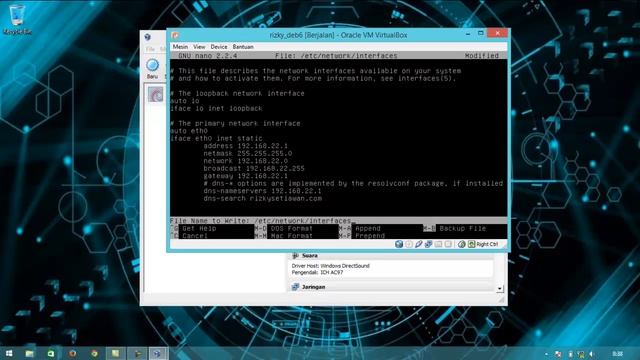Click the Action Center flag tray icon
Image resolution: width=640 pixels, height=360 pixels.
pos(558,354)
